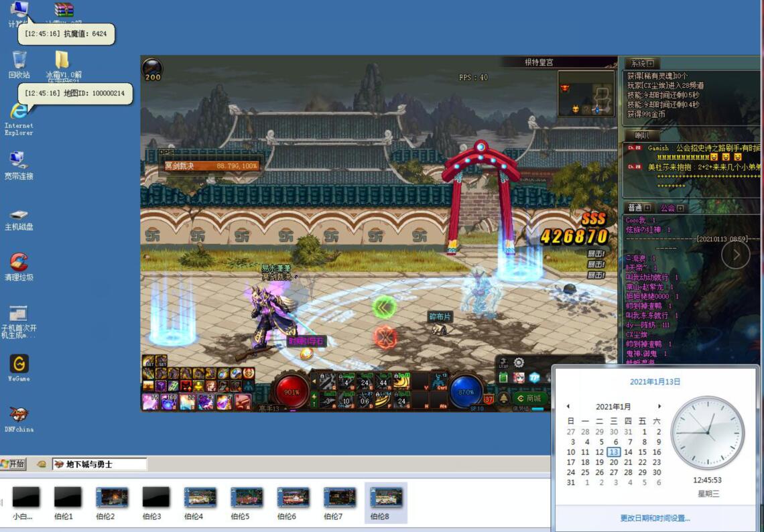Click the red level 37 shield badge

click(489, 399)
